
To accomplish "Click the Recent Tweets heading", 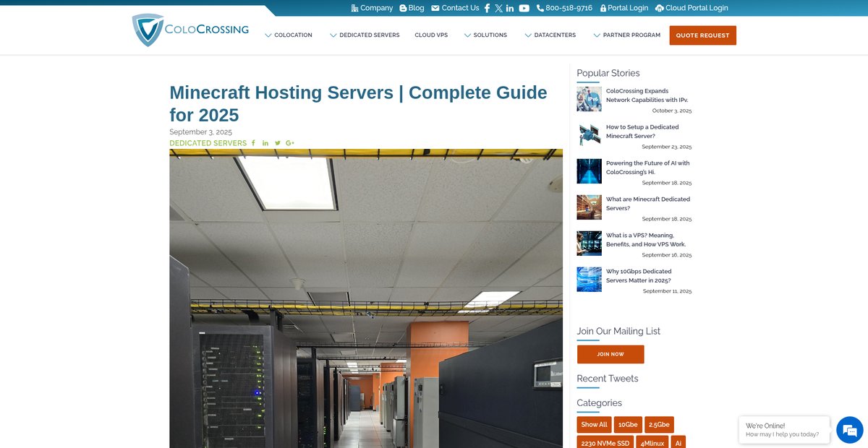I will 608,379.
